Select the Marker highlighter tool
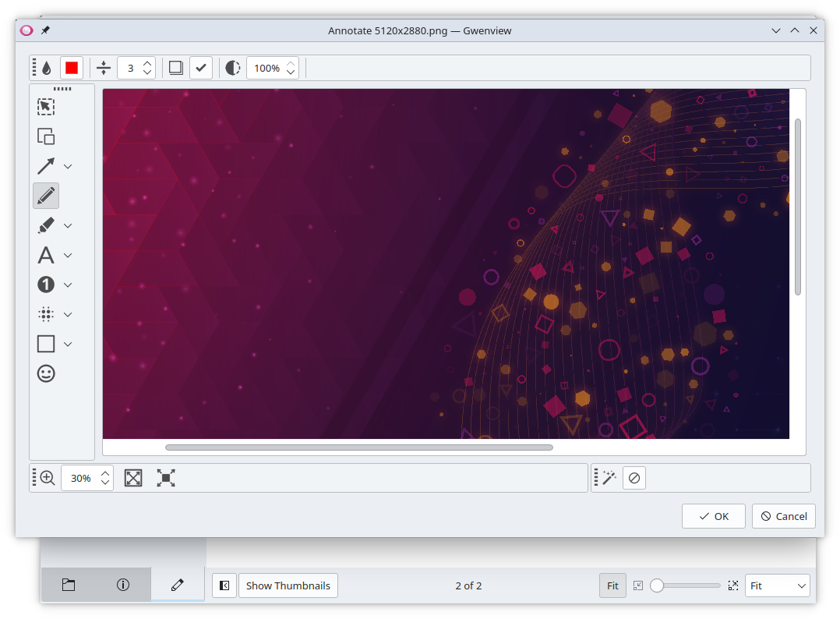Viewport: 840px width, 619px height. point(46,225)
